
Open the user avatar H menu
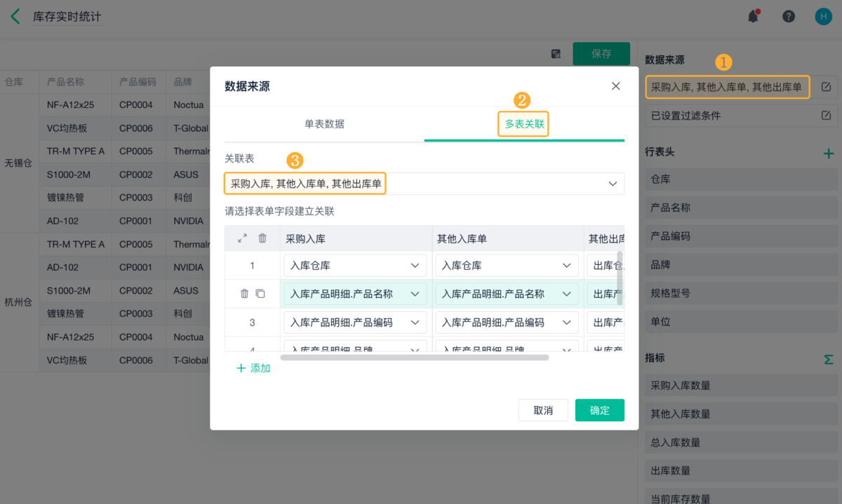(823, 16)
